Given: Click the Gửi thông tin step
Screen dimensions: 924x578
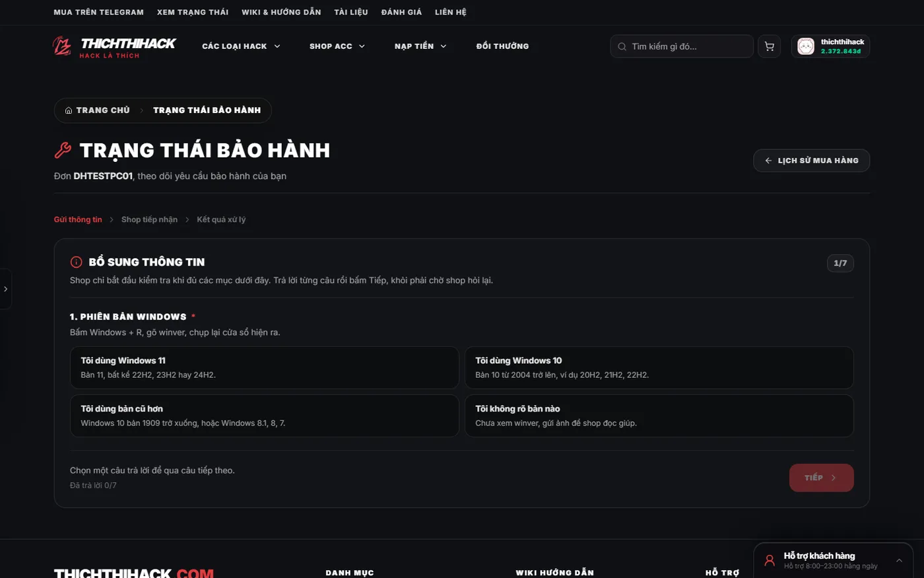Looking at the screenshot, I should pos(78,219).
